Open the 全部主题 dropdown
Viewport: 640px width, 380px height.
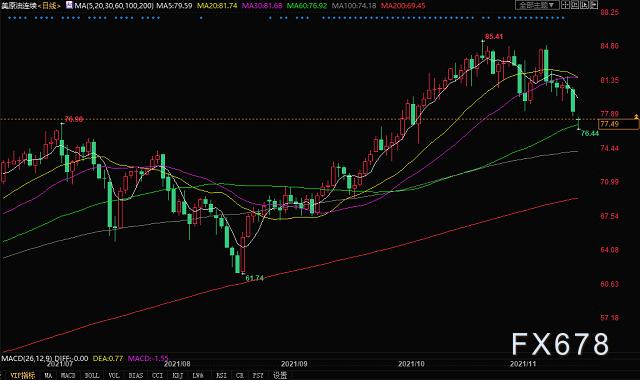537,5
